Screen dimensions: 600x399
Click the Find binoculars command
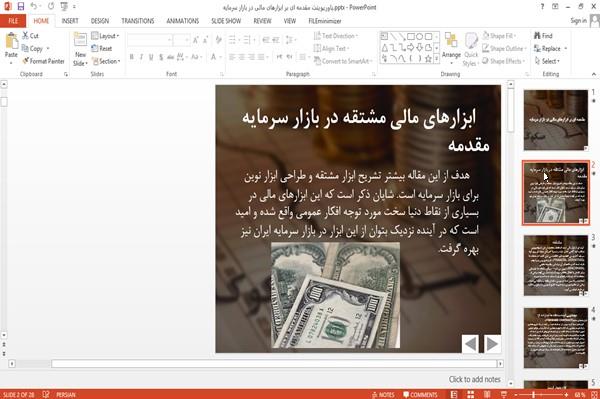coord(543,36)
